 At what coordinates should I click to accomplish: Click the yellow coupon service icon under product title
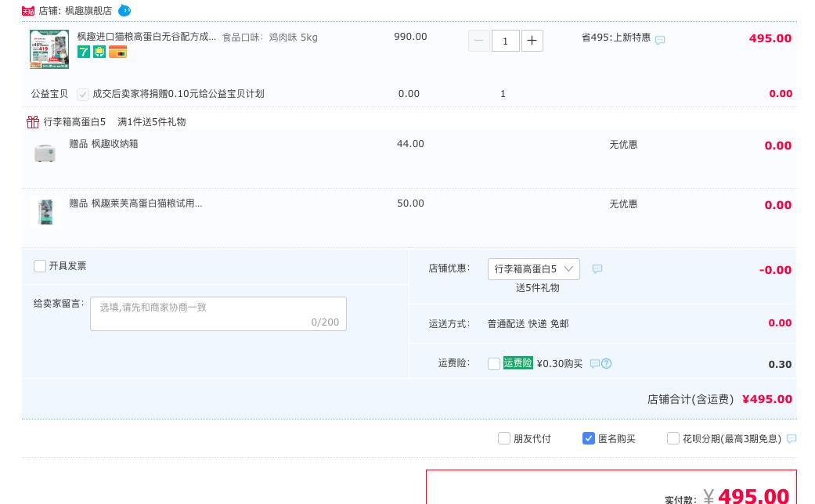point(99,52)
